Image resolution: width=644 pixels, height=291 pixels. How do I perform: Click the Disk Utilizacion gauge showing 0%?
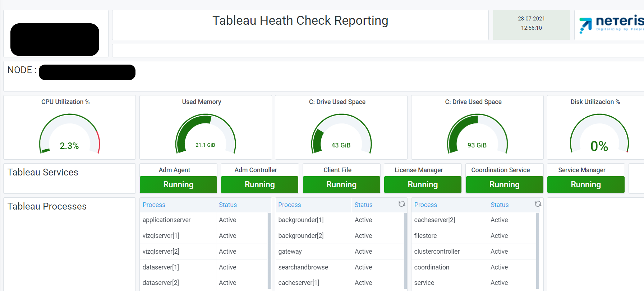pyautogui.click(x=599, y=134)
